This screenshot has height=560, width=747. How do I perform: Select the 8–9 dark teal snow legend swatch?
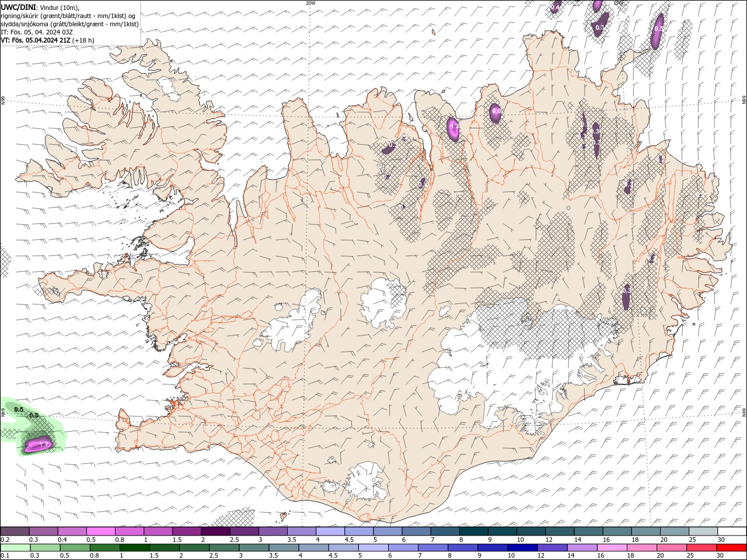[474, 531]
